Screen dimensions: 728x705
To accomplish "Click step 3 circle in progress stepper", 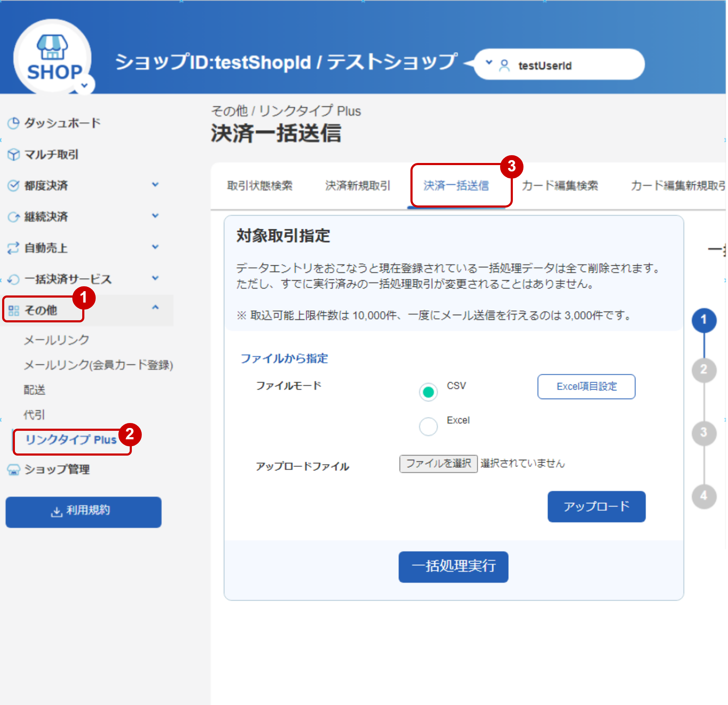I will click(704, 433).
